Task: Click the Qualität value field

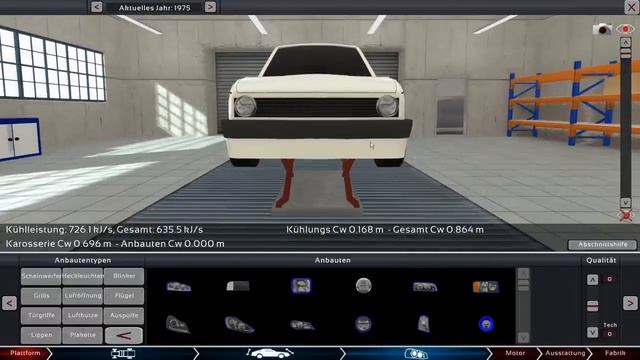Action: [x=609, y=279]
